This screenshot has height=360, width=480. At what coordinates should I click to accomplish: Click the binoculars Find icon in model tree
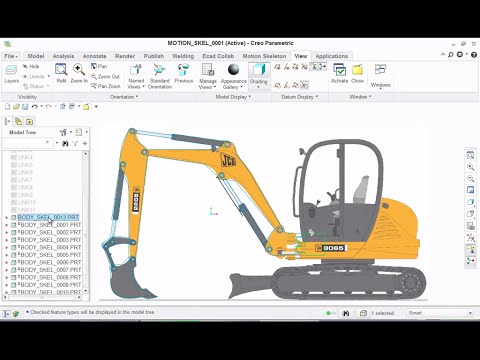tap(65, 143)
